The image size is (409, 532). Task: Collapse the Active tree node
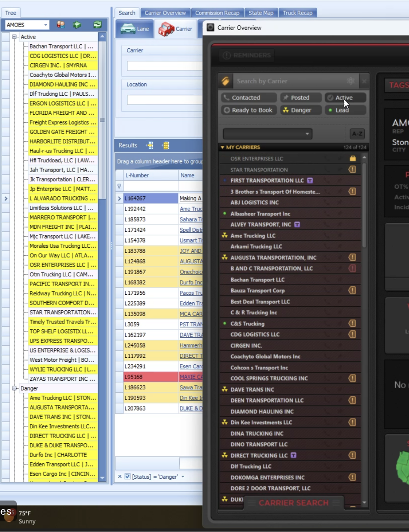tap(15, 37)
